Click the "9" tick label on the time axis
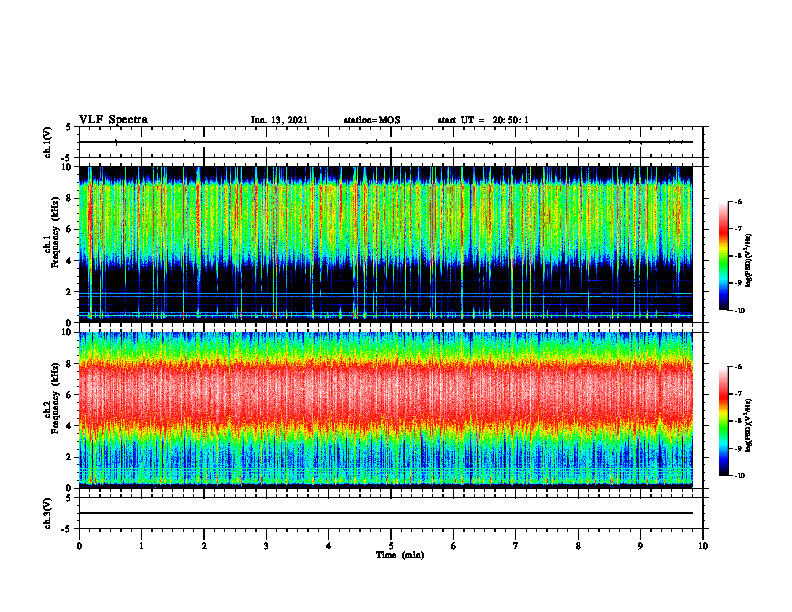The image size is (792, 612). (640, 546)
